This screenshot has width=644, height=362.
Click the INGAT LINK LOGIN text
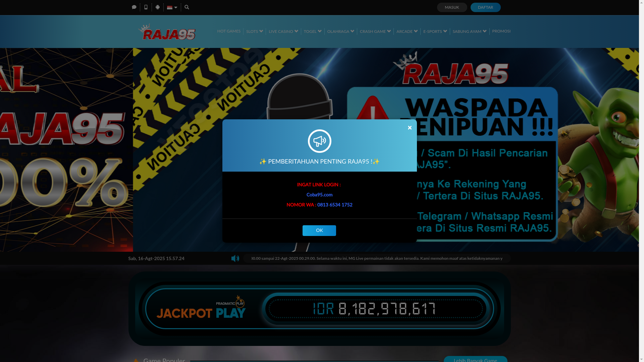[x=319, y=185]
